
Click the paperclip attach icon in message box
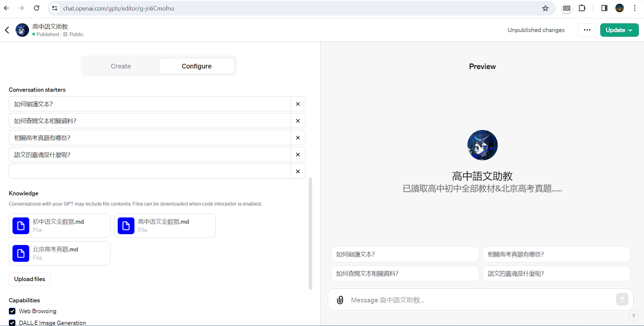tap(340, 300)
